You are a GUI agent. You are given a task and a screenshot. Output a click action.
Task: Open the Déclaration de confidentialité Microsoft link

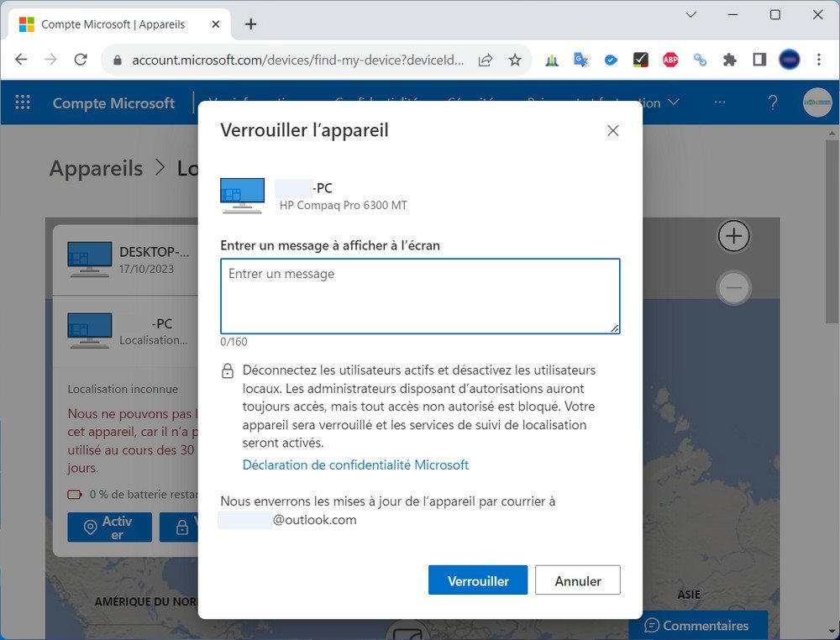(x=355, y=464)
